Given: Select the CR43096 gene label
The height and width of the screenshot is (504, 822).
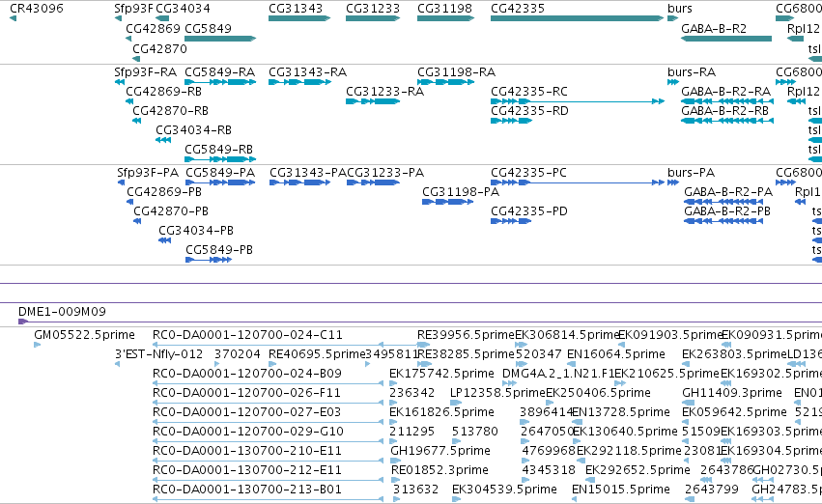Looking at the screenshot, I should [37, 9].
